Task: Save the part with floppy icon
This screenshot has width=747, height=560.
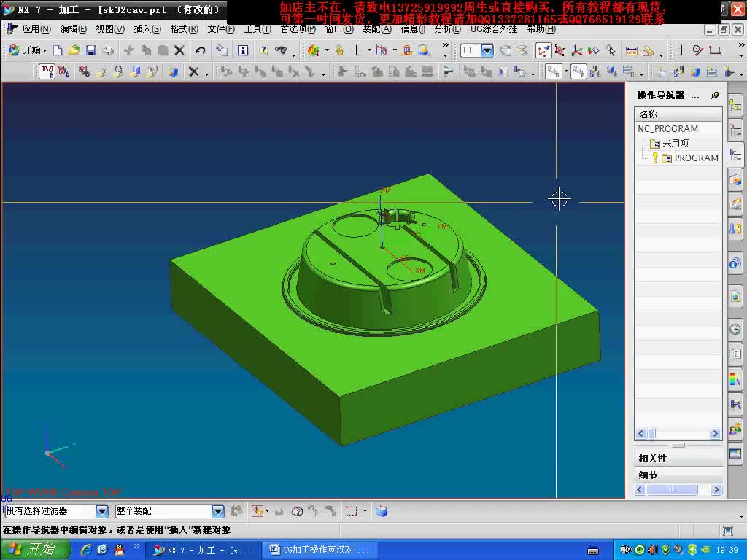Action: coord(91,50)
